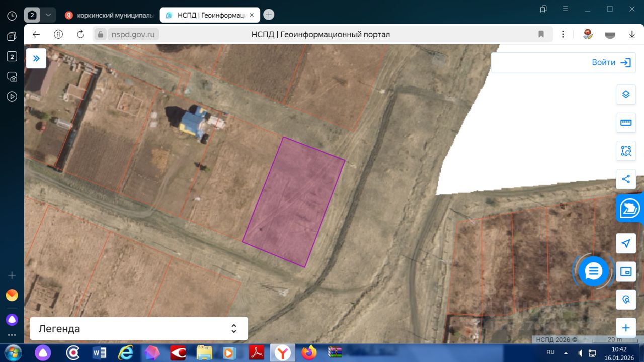Open a new browser tab
The image size is (644, 362).
click(269, 15)
